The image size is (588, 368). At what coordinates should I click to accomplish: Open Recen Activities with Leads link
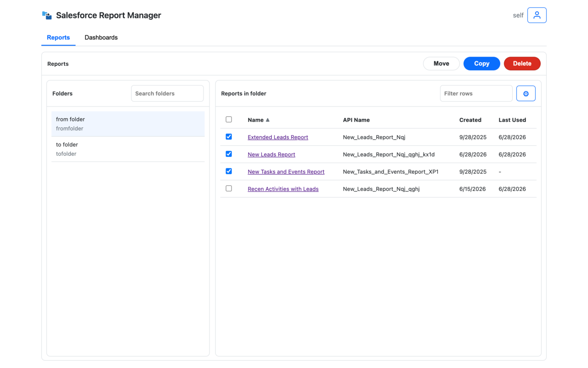283,189
